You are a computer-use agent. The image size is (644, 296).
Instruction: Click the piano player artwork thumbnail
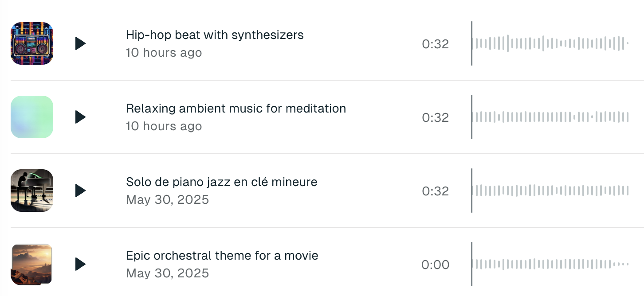click(31, 191)
